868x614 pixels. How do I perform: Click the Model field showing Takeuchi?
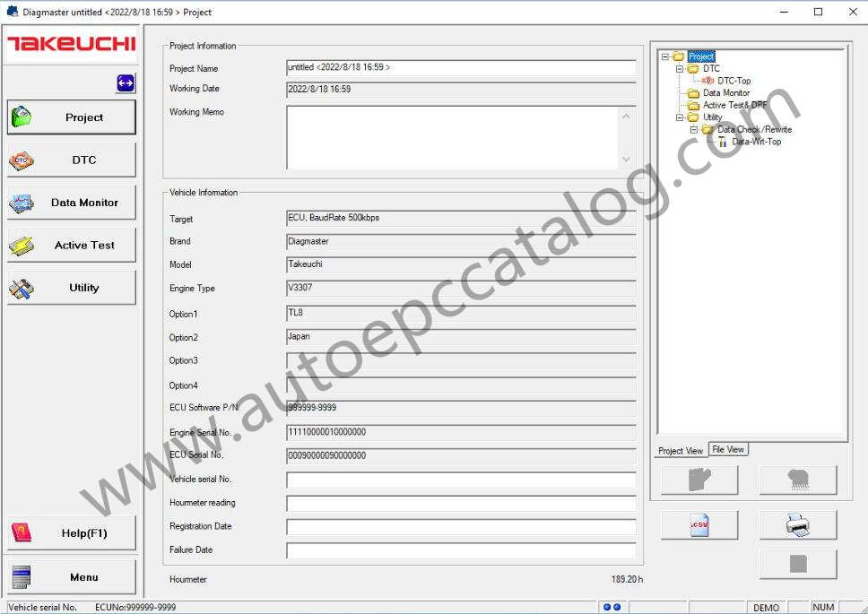(461, 264)
